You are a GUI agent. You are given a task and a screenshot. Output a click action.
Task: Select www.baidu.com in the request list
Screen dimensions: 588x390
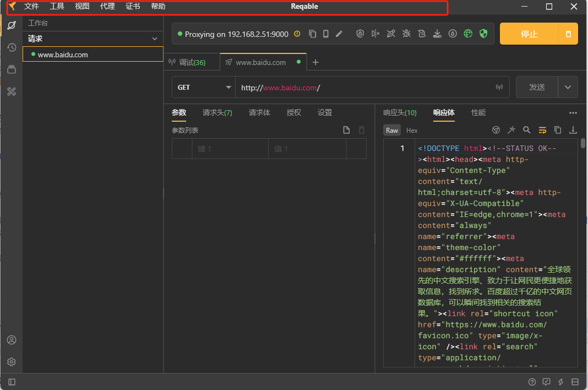tap(93, 55)
